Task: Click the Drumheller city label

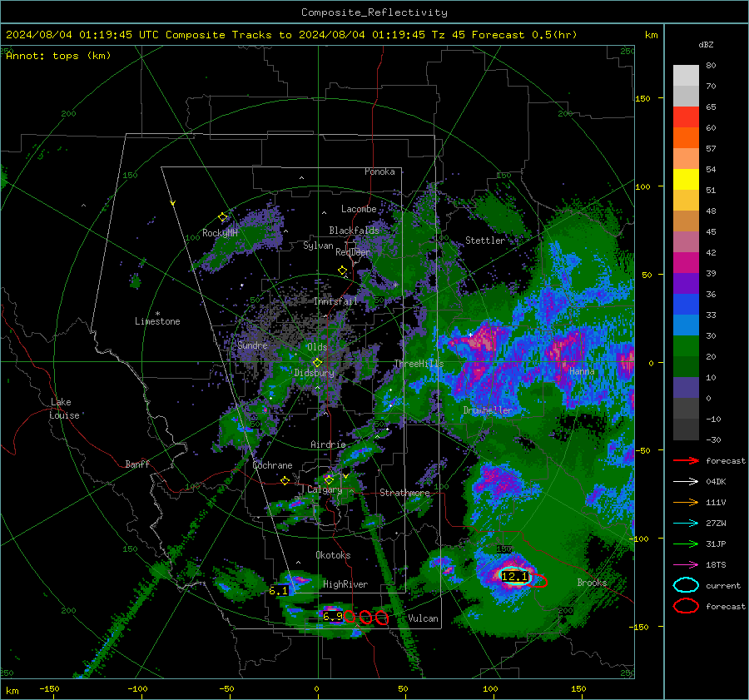Action: click(x=488, y=410)
